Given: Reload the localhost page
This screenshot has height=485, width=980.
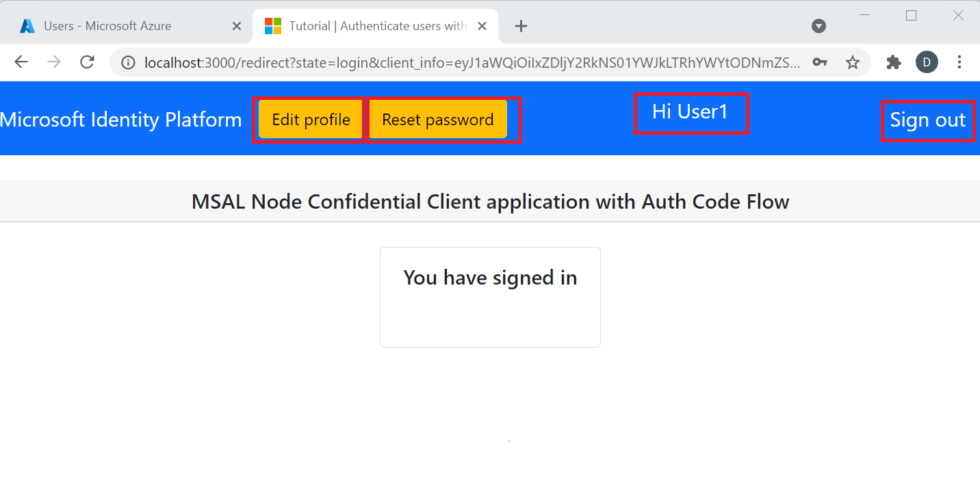Looking at the screenshot, I should pyautogui.click(x=87, y=62).
